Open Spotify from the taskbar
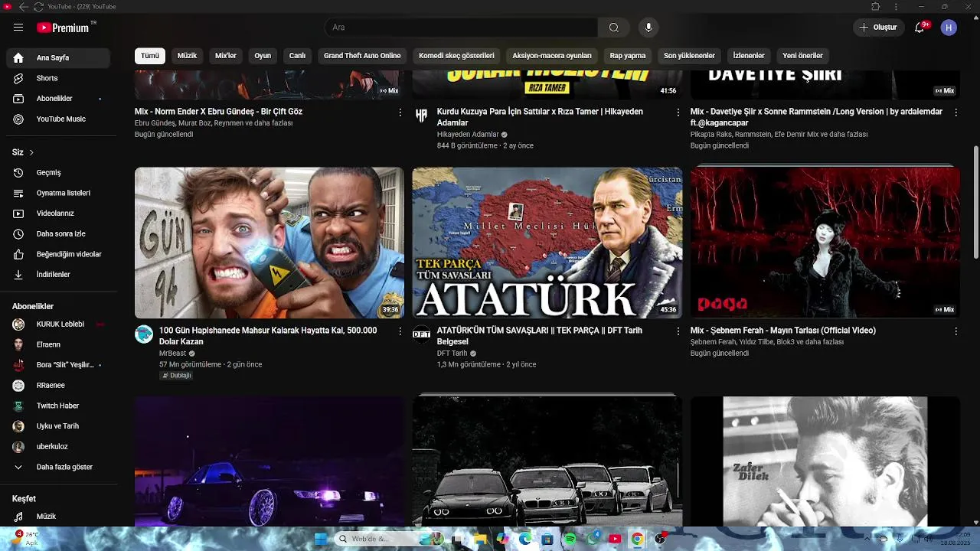980x551 pixels. (570, 539)
